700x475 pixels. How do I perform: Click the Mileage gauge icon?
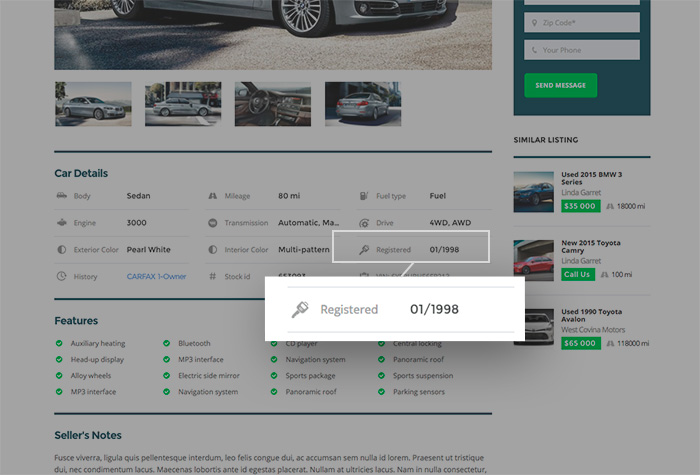212,196
